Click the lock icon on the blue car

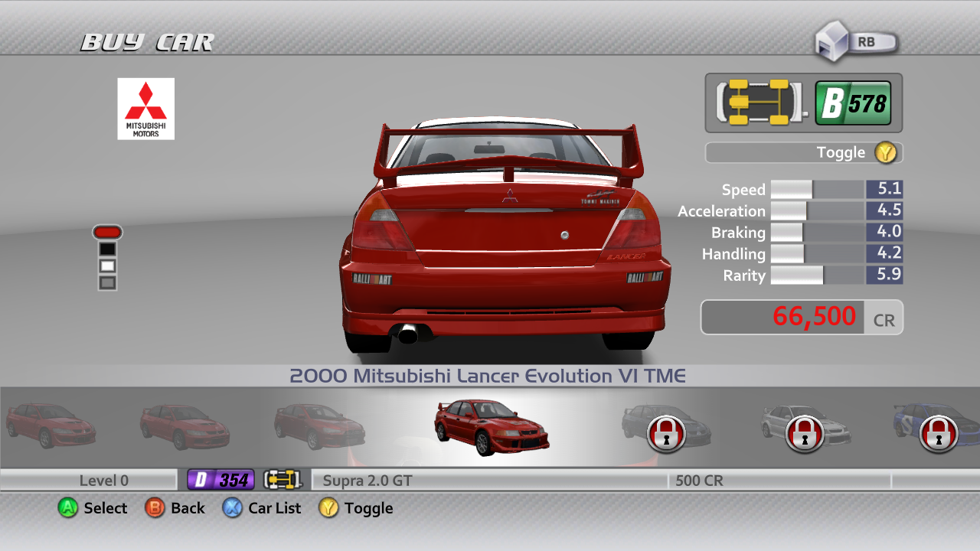click(937, 433)
